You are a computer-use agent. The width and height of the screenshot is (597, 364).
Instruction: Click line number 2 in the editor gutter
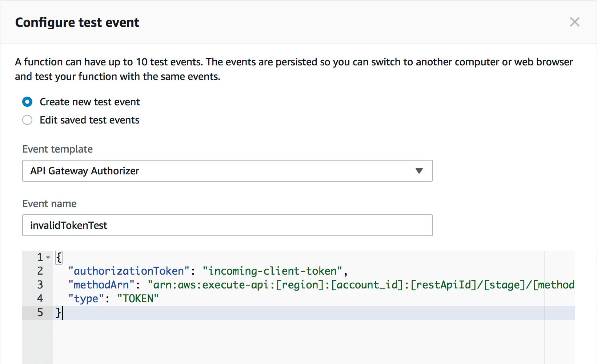(40, 271)
